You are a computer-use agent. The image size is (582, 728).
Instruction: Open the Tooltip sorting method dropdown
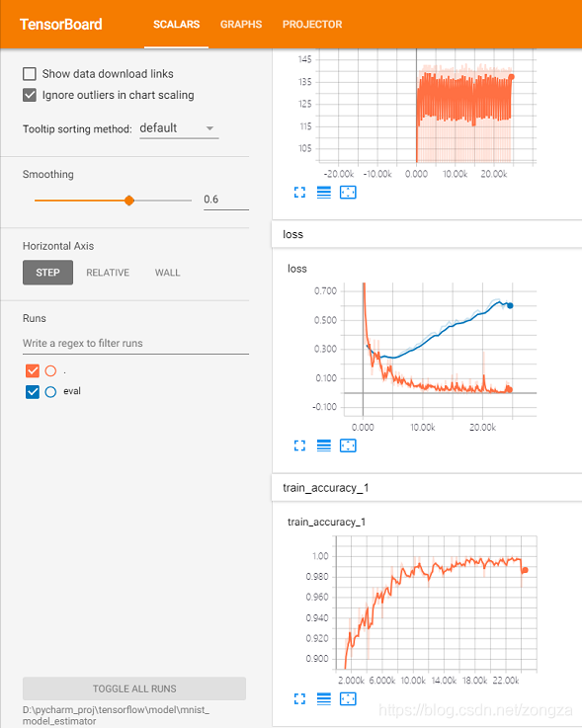point(179,128)
